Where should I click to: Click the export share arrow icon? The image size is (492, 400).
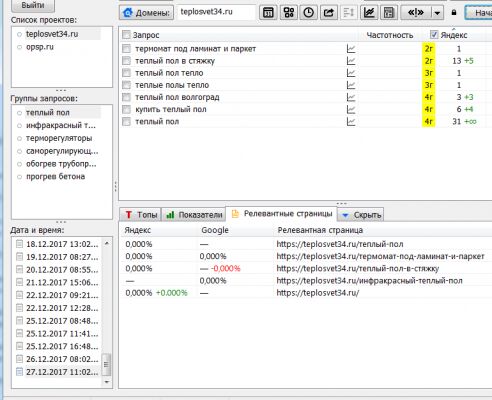(329, 13)
